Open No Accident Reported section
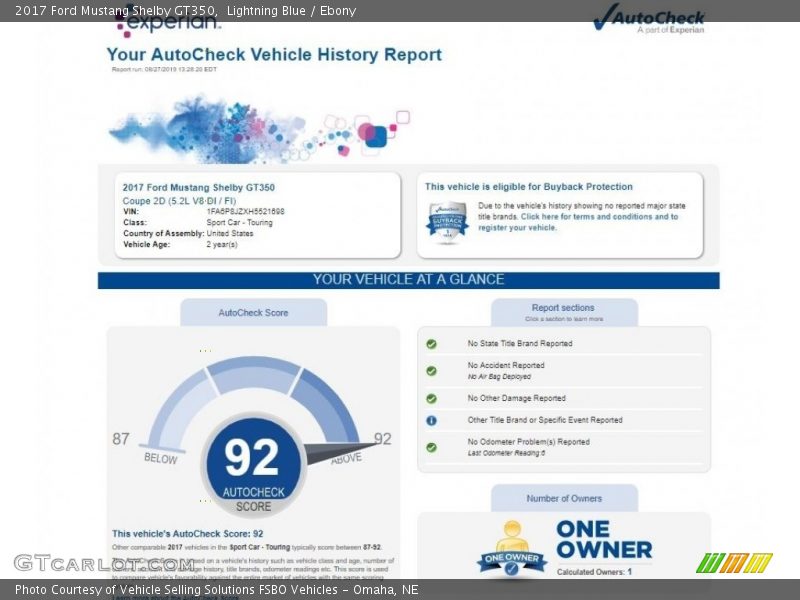Screen dimensions: 800x600 point(563,371)
